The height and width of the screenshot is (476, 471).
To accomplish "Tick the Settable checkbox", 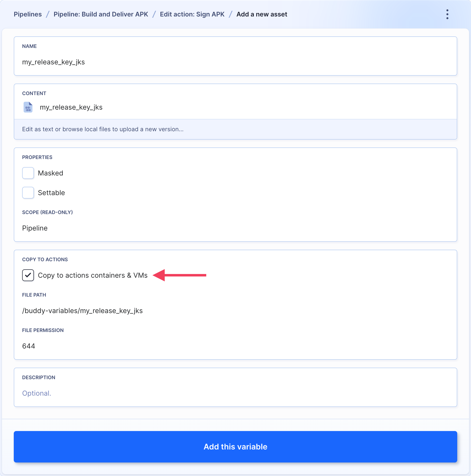I will pos(28,193).
